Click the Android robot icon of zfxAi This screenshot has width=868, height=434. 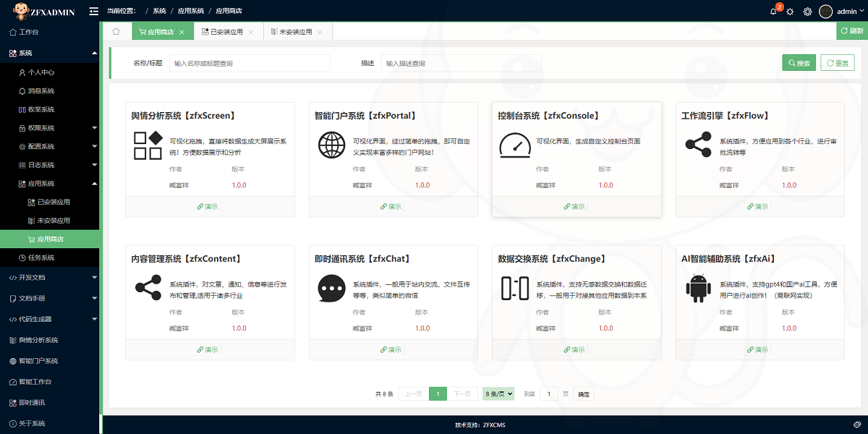pyautogui.click(x=699, y=289)
